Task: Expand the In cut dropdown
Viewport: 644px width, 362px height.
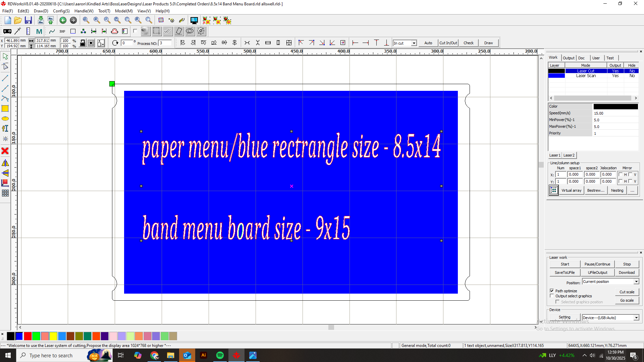Action: (414, 43)
